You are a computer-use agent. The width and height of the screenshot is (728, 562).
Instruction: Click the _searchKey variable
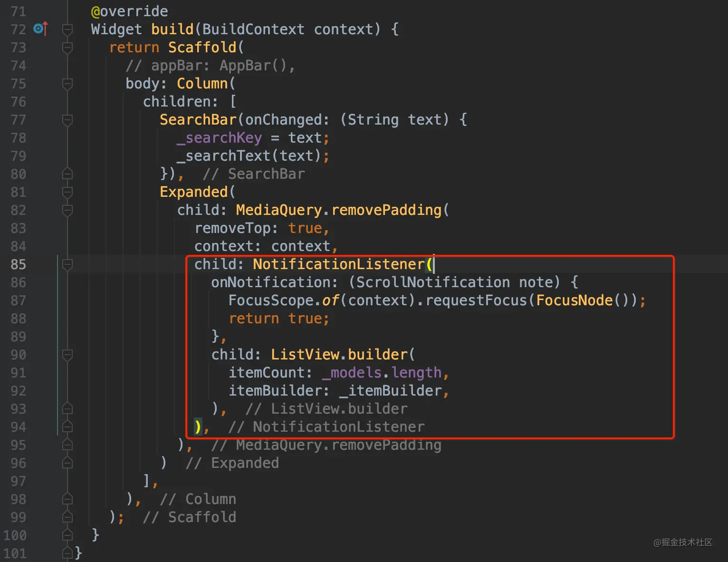pyautogui.click(x=219, y=138)
